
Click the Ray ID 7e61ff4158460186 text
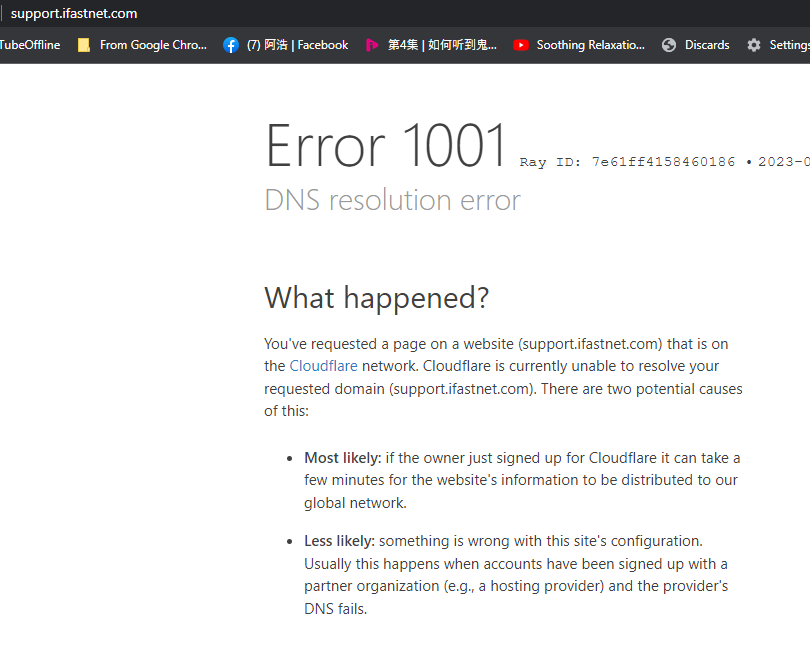coord(627,162)
